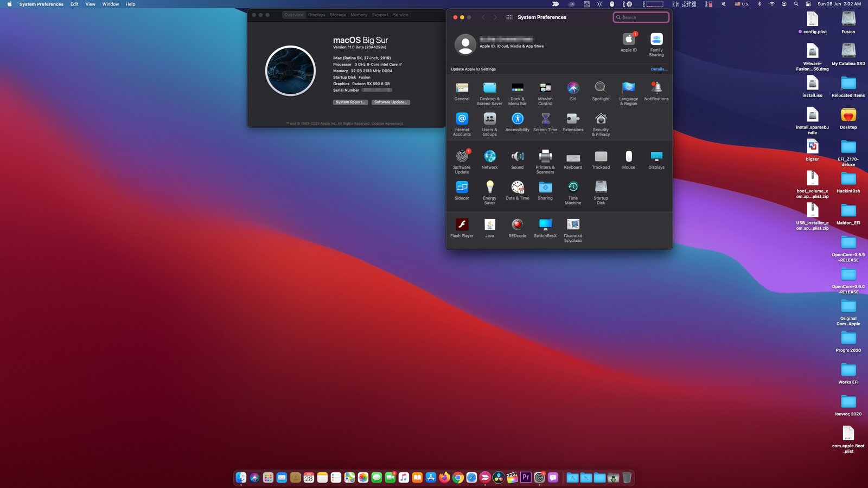Open Spotlight preferences

[x=601, y=88]
